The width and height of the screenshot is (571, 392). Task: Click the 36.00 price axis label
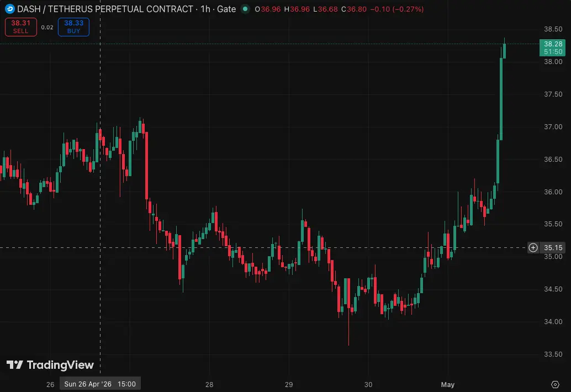[x=553, y=192]
